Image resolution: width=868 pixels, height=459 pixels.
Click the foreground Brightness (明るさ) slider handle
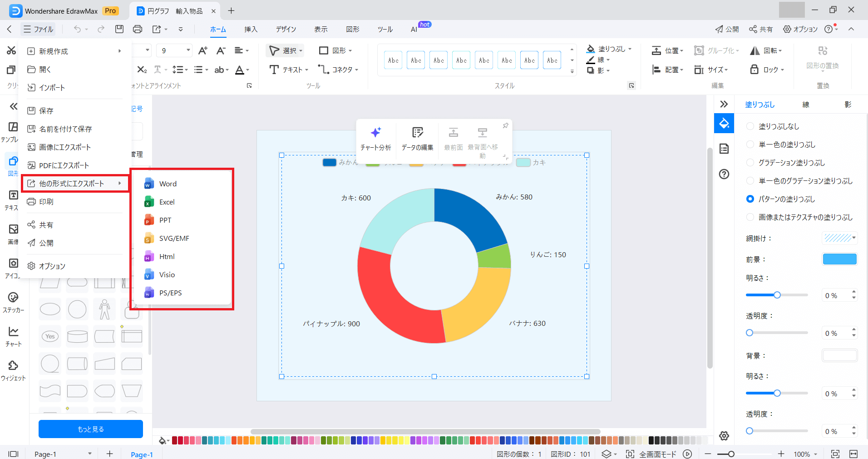pyautogui.click(x=777, y=295)
